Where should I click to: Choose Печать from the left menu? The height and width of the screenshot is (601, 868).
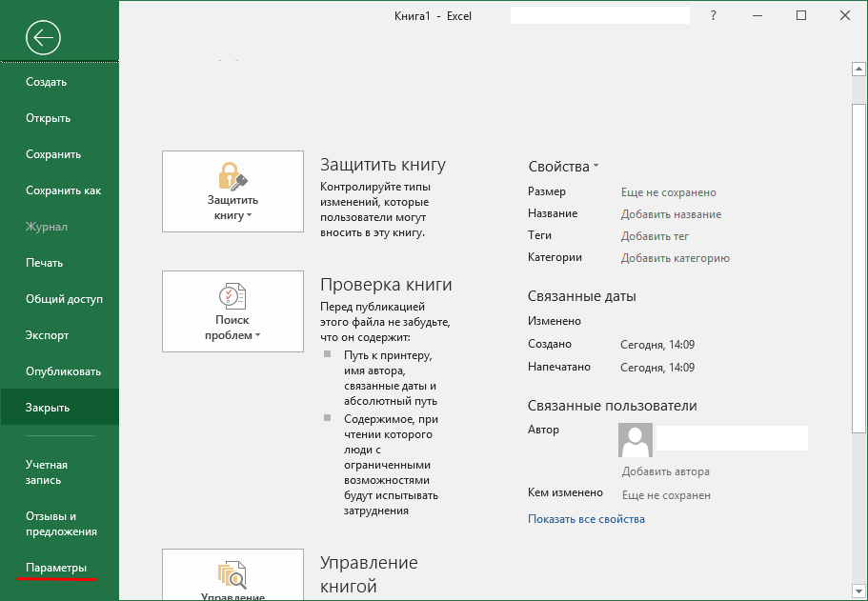coord(44,263)
